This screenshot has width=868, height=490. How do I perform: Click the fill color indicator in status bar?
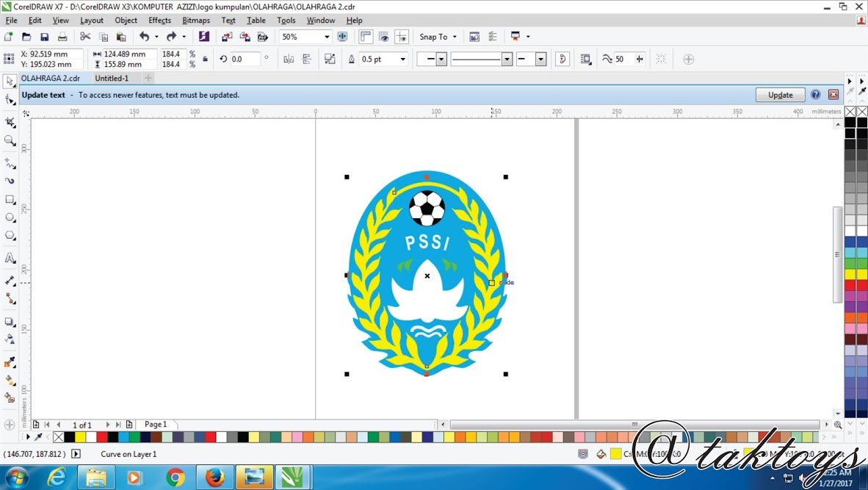[x=615, y=454]
